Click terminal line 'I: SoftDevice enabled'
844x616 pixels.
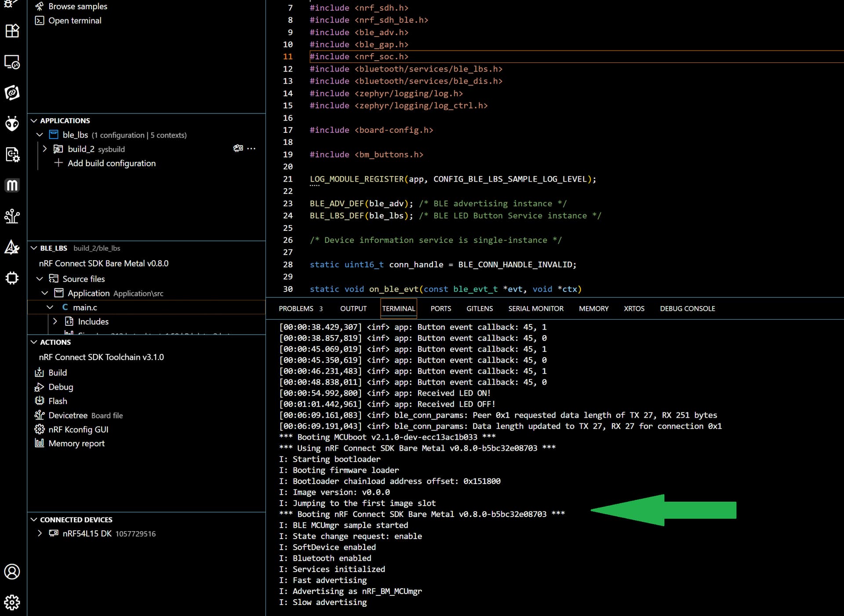[327, 547]
